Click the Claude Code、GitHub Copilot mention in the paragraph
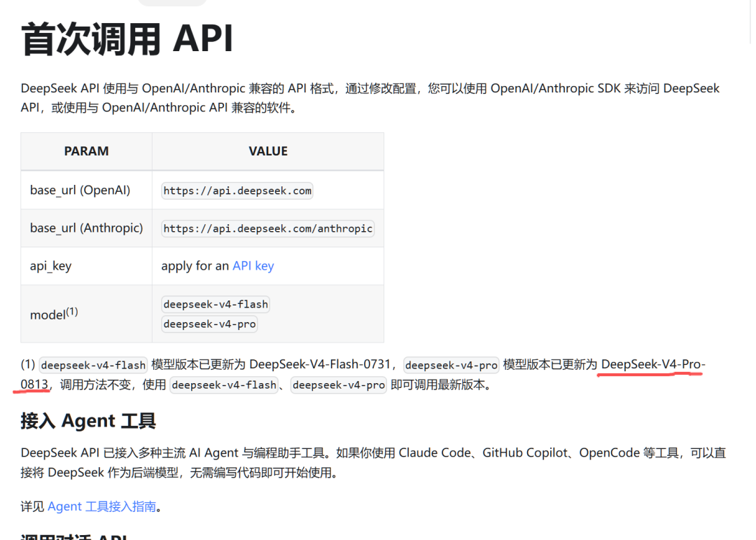This screenshot has width=756, height=540. tap(484, 452)
